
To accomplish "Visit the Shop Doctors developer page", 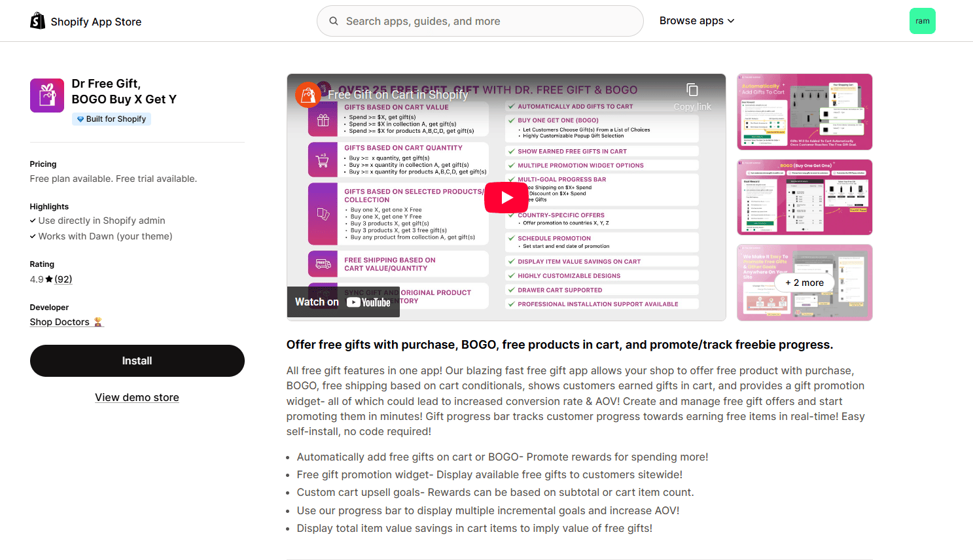I will pos(60,322).
